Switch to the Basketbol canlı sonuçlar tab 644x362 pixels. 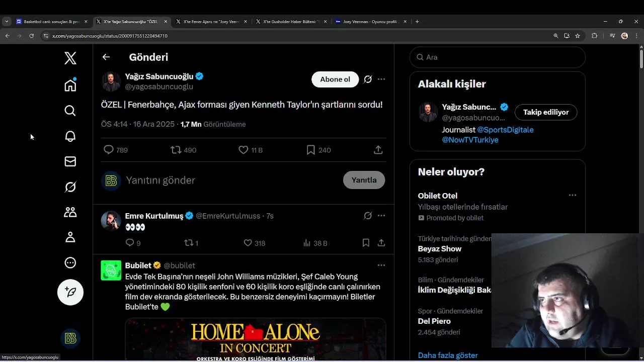(51, 22)
